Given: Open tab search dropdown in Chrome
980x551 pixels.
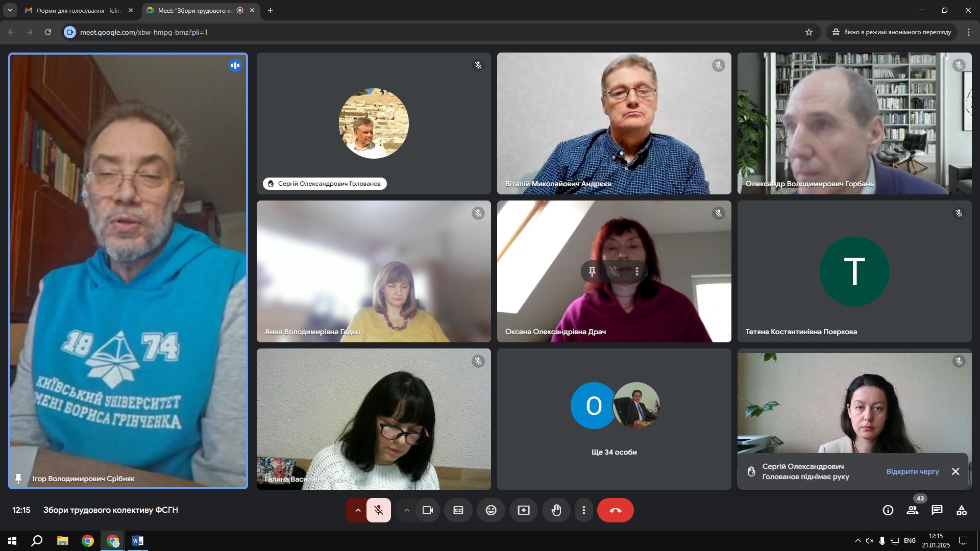Looking at the screenshot, I should pos(10,10).
